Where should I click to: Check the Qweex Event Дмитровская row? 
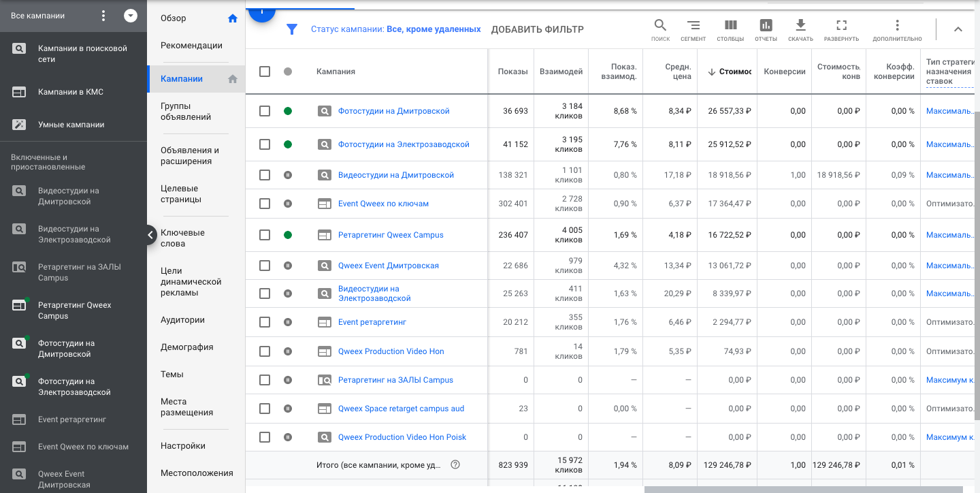(x=265, y=266)
